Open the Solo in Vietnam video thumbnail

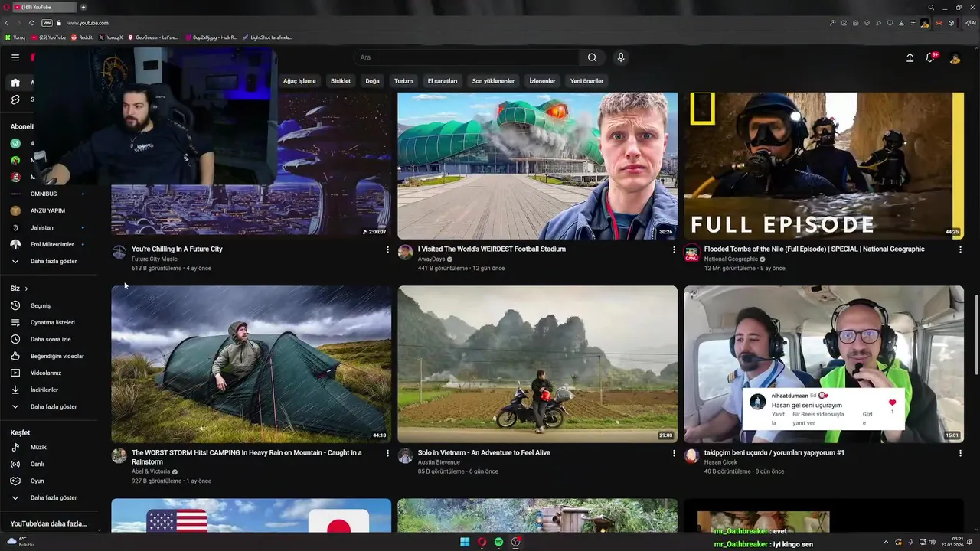pyautogui.click(x=537, y=364)
